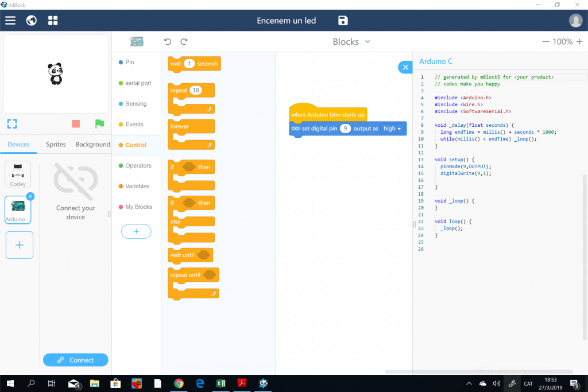The image size is (588, 392).
Task: Switch to the Background tab
Action: tap(92, 145)
